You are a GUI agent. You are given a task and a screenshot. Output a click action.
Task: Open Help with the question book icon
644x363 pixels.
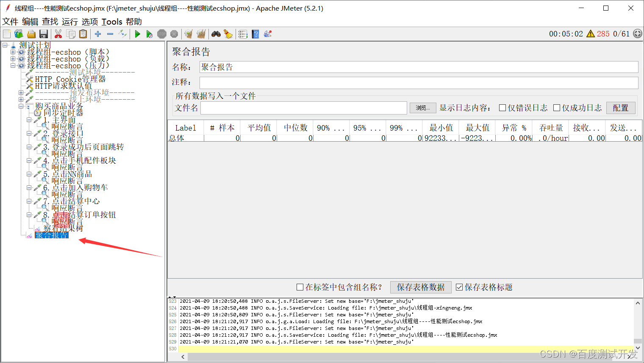pos(255,34)
